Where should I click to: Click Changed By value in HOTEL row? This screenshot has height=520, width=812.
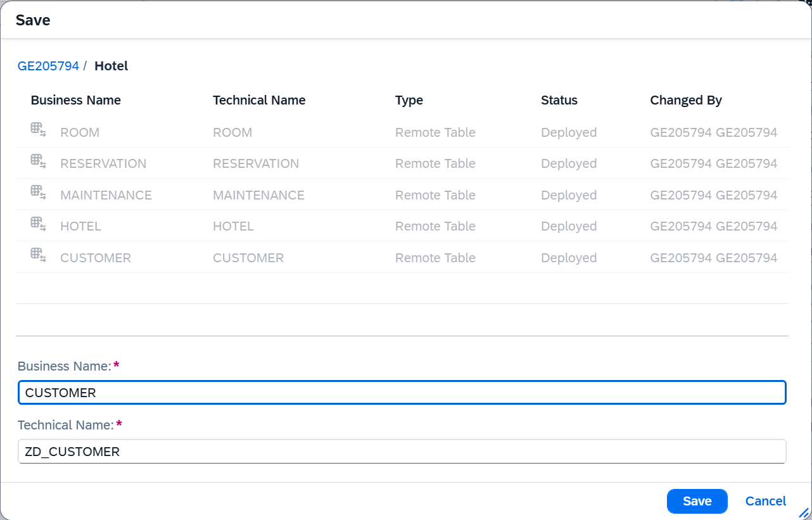click(714, 226)
